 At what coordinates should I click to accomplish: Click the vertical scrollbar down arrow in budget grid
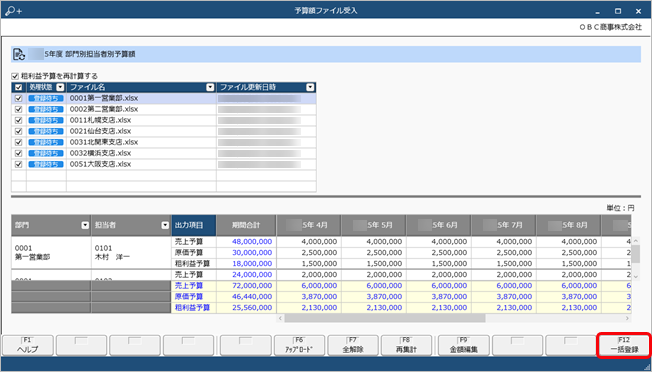(x=636, y=276)
